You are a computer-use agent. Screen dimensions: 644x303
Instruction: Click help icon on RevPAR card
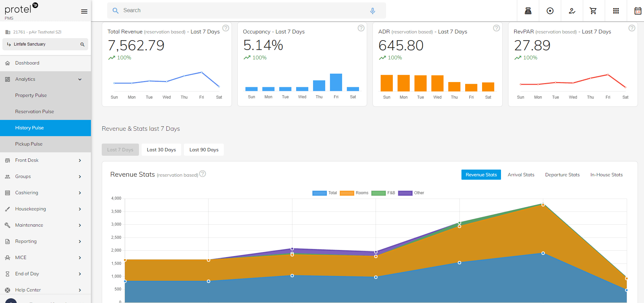[631, 28]
